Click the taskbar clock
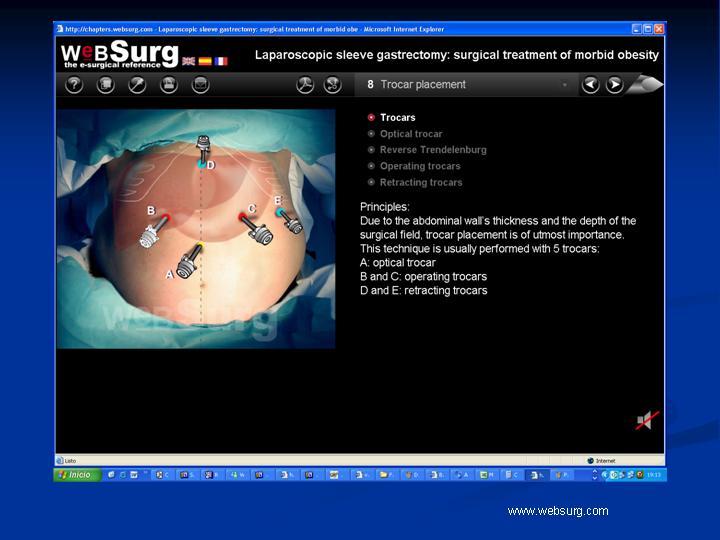Viewport: 720px width, 540px height. (654, 475)
